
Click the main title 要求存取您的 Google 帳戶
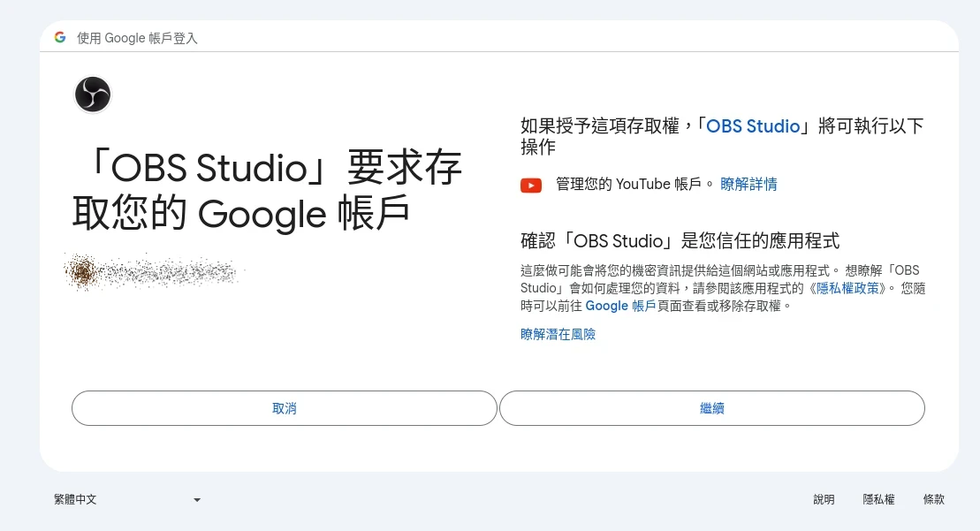click(x=267, y=190)
